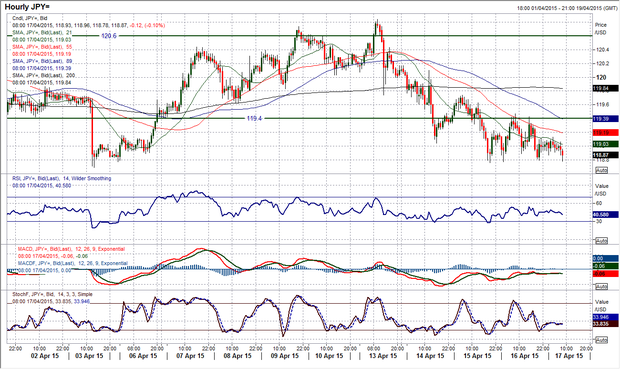Select the Hourly JPY= chart title
This screenshot has height=369, width=620.
click(x=27, y=7)
